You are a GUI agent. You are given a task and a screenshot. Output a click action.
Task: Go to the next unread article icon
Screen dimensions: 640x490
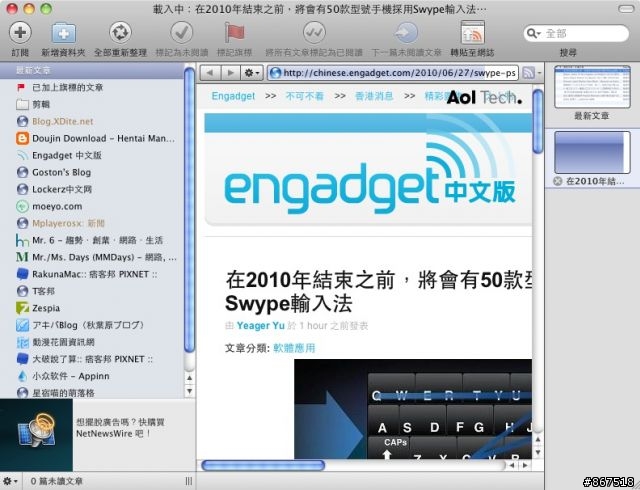406,32
